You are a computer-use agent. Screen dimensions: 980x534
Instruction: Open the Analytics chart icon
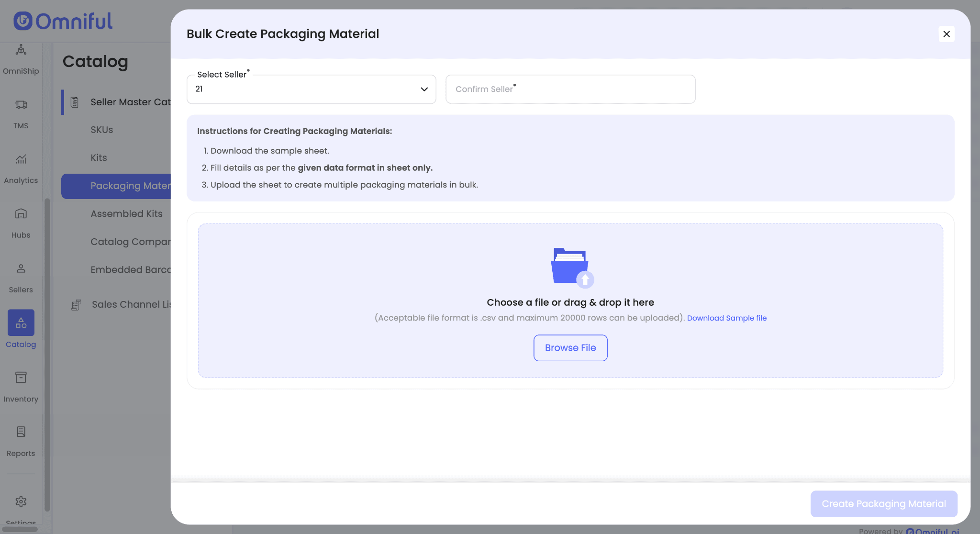[21, 159]
